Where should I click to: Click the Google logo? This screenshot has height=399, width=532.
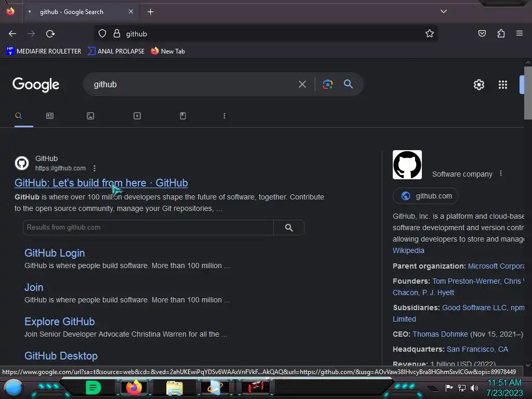36,85
